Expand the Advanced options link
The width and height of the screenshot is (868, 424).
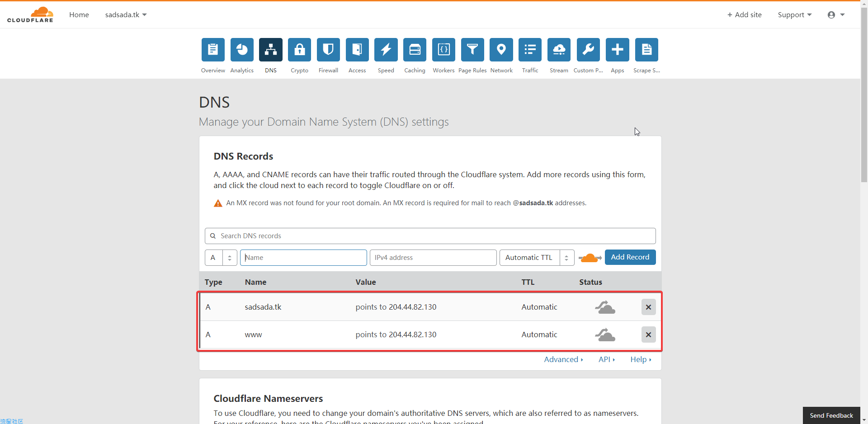pos(564,359)
